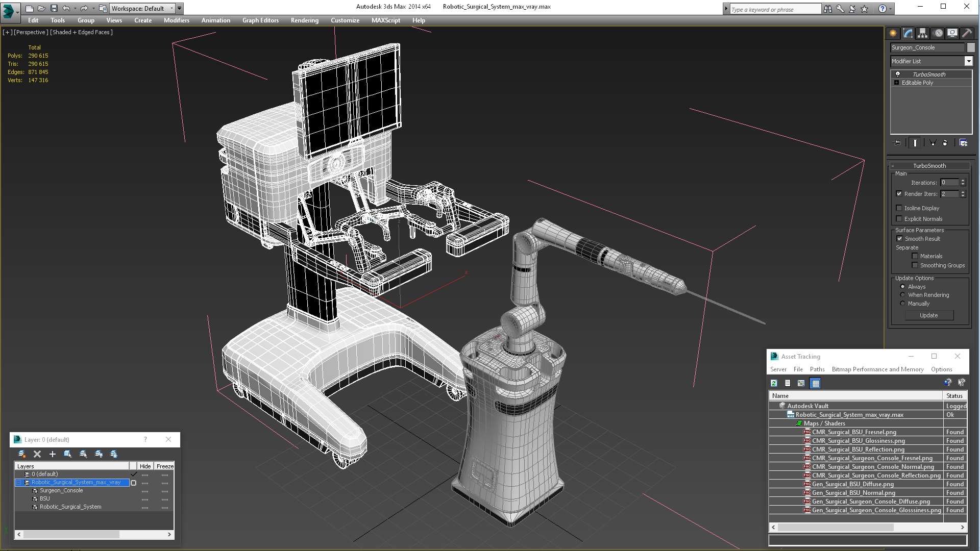Click the Update button
The image size is (980, 551).
click(929, 315)
